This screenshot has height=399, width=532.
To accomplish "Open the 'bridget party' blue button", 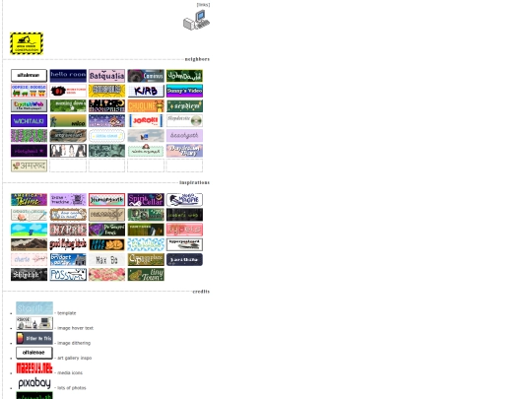I will 68,259.
